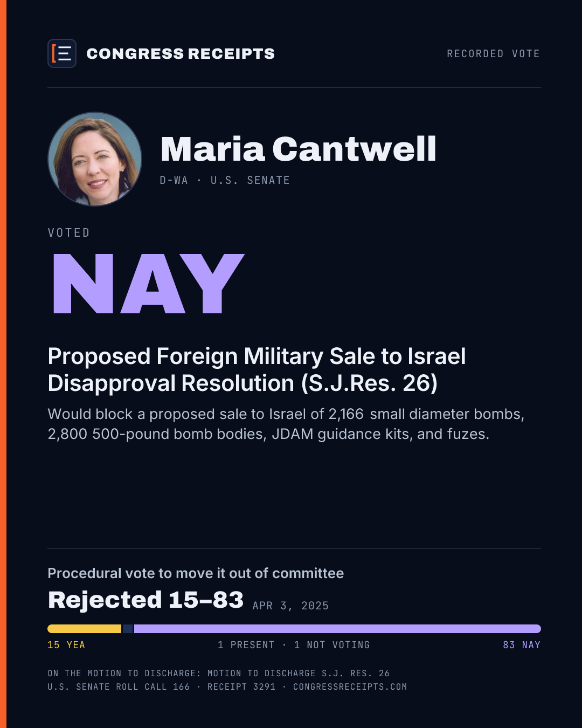This screenshot has width=582, height=728.
Task: Select the 83 NAY tally label
Action: (522, 645)
